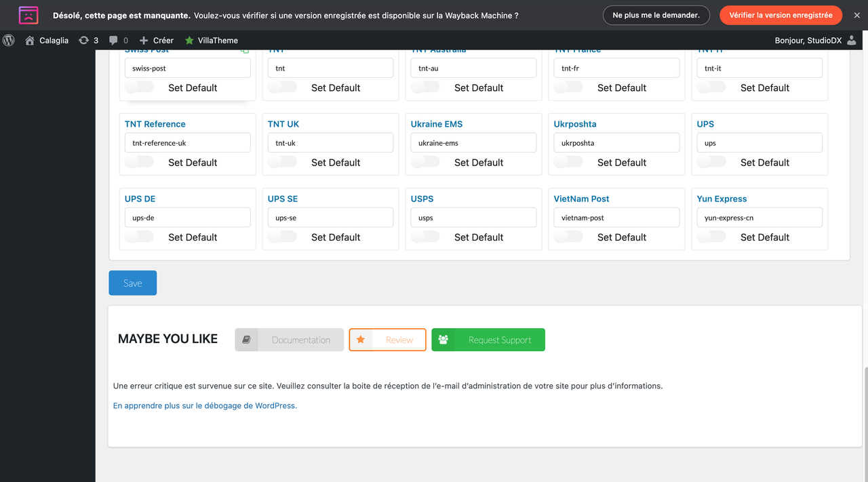Viewport: 868px width, 482px height.
Task: Toggle Set Default for UPS
Action: (711, 161)
